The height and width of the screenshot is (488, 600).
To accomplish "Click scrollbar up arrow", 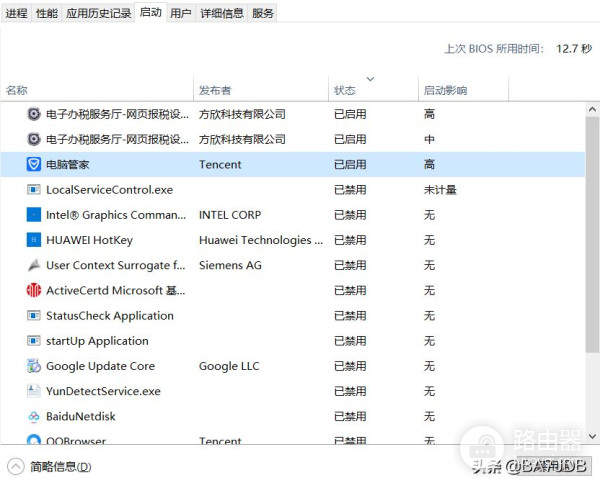I will 592,109.
